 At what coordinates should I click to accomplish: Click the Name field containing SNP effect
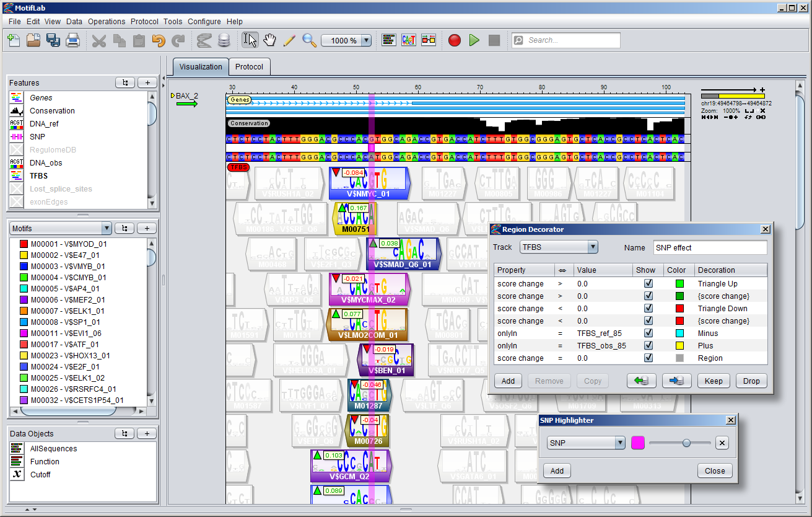(710, 247)
